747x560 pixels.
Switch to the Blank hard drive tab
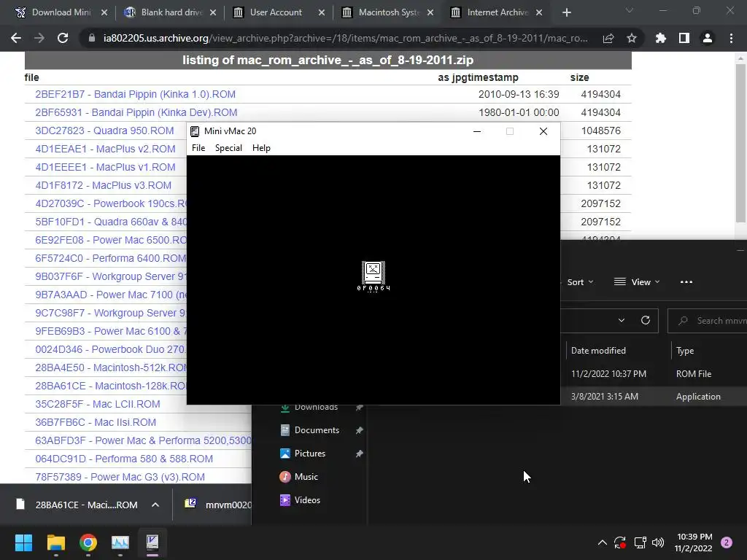pyautogui.click(x=171, y=12)
